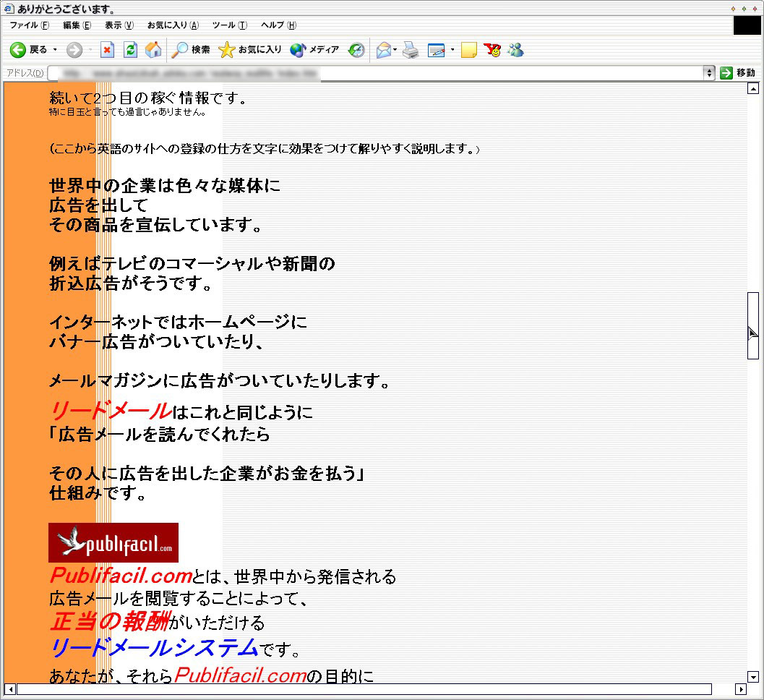
Task: Click the Edit page icon in toolbar
Action: pos(436,50)
